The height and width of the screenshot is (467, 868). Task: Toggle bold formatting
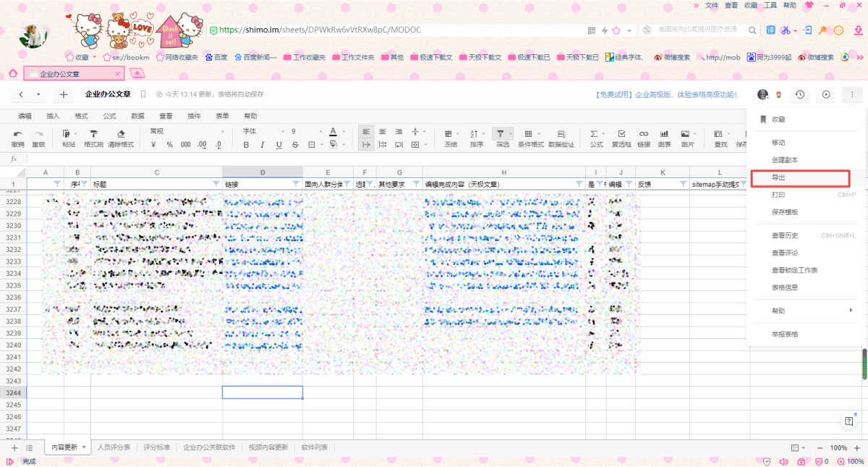coord(246,145)
